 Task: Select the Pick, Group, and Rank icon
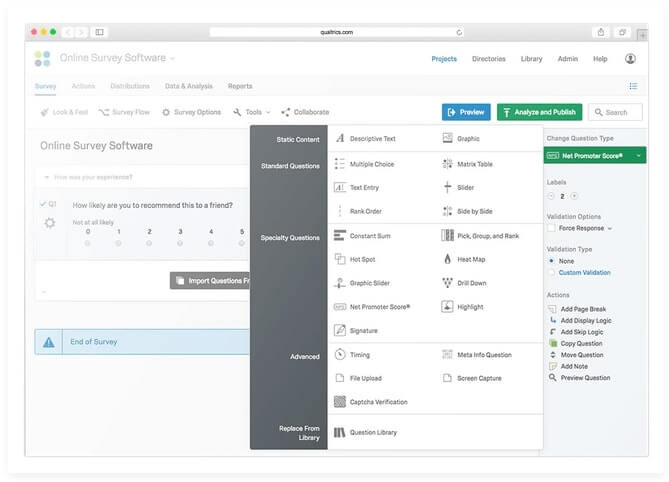point(447,235)
